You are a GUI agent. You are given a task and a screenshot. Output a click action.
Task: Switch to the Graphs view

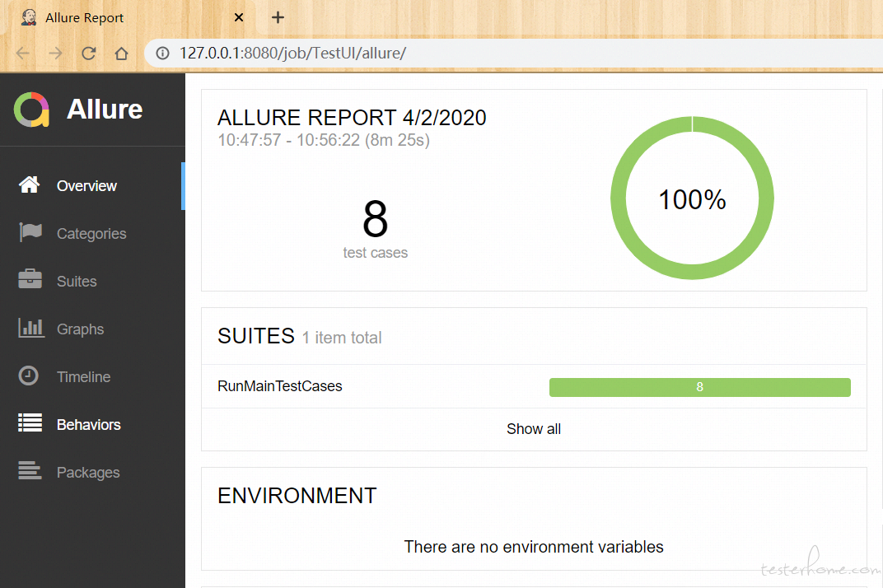92,329
